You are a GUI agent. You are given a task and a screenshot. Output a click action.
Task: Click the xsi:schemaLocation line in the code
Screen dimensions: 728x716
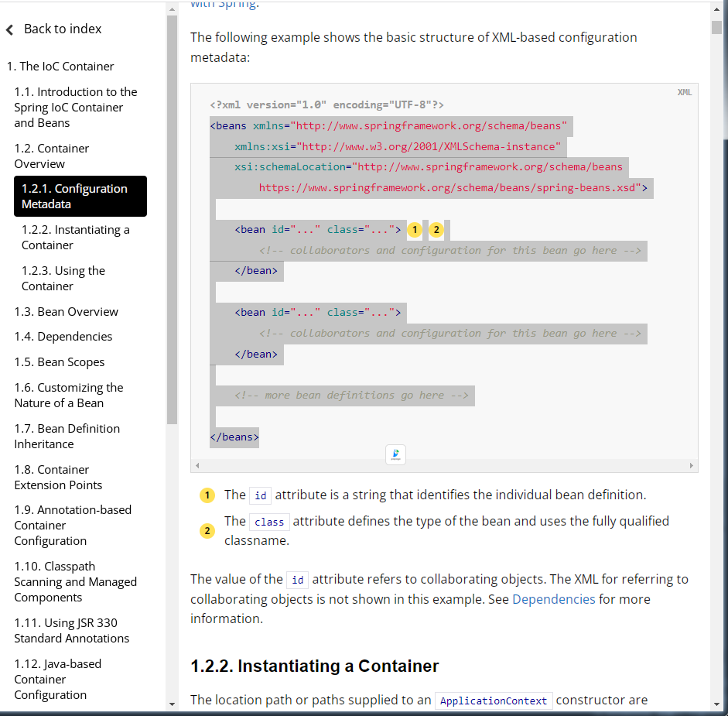coord(428,166)
